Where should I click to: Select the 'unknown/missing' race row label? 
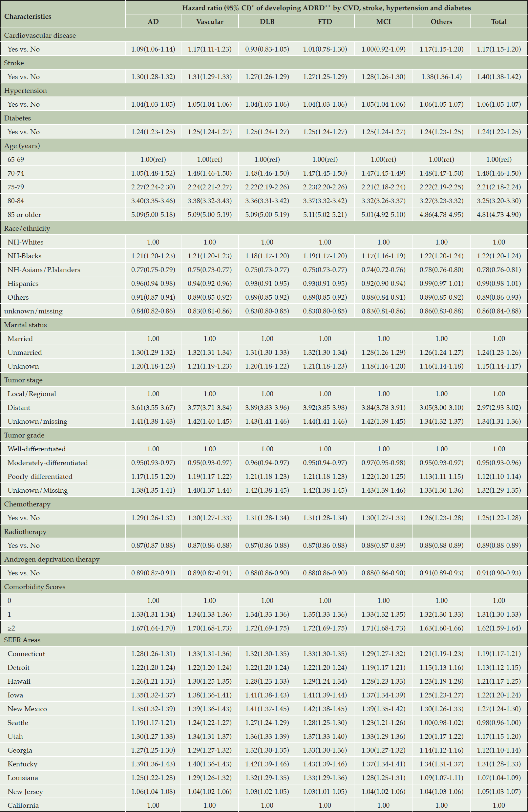point(33,311)
